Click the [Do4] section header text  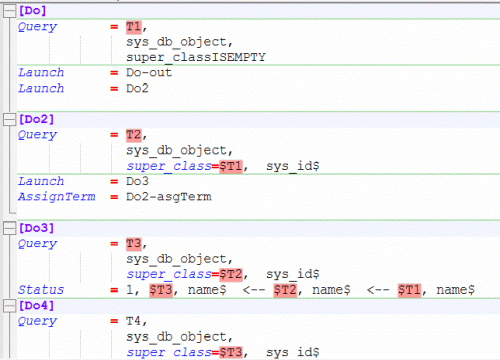(x=36, y=306)
